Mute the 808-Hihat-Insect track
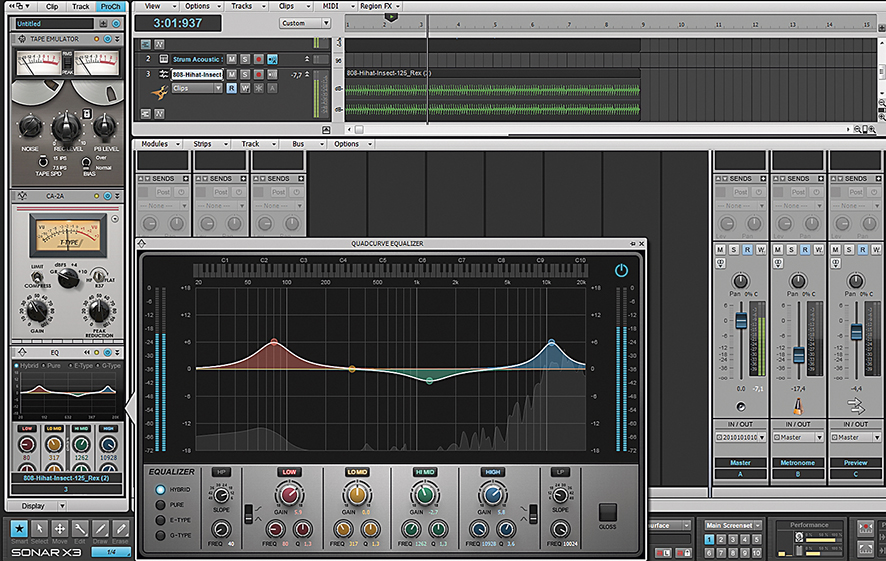Viewport: 886px width, 561px height. [232, 75]
